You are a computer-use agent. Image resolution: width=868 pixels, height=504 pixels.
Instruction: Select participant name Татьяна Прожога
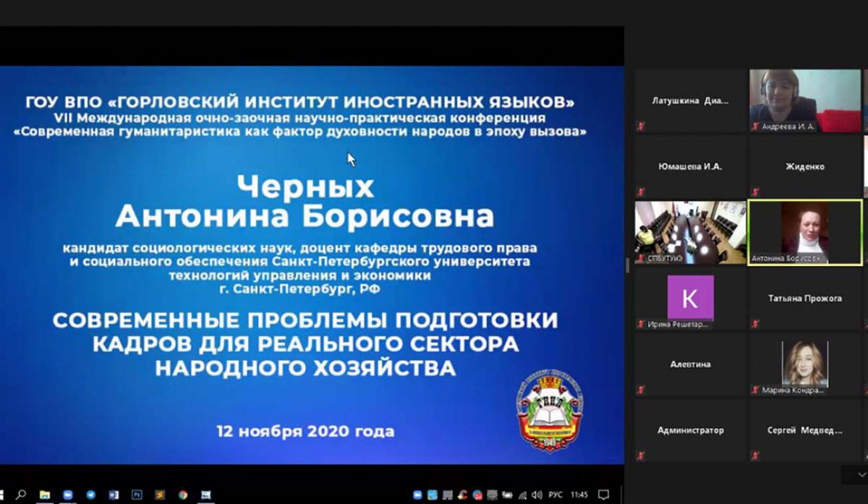[x=805, y=298]
